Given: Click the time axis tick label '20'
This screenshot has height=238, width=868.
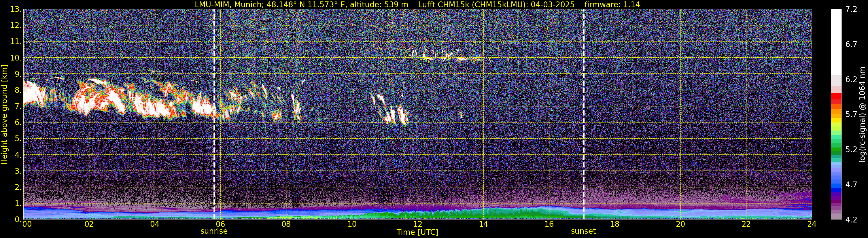Looking at the screenshot, I should coord(680,224).
